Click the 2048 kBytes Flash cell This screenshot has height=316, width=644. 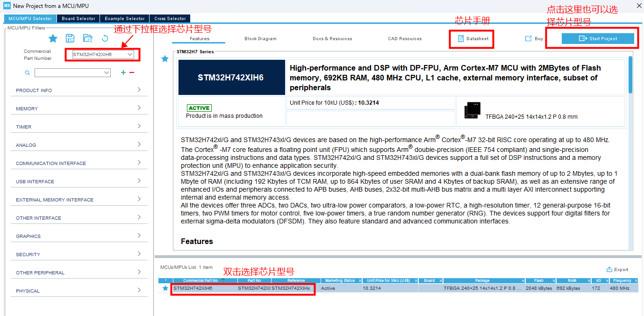[x=539, y=288]
